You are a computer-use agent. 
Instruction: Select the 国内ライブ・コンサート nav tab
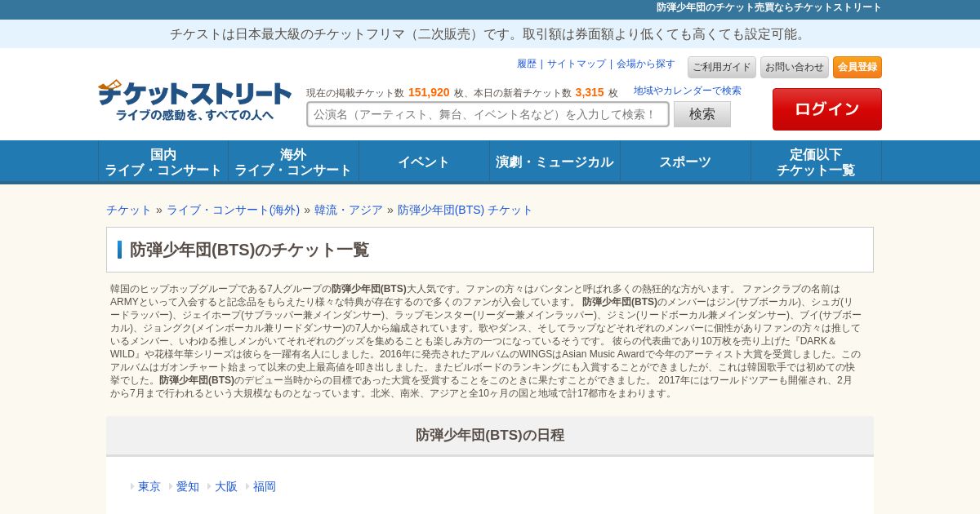163,162
